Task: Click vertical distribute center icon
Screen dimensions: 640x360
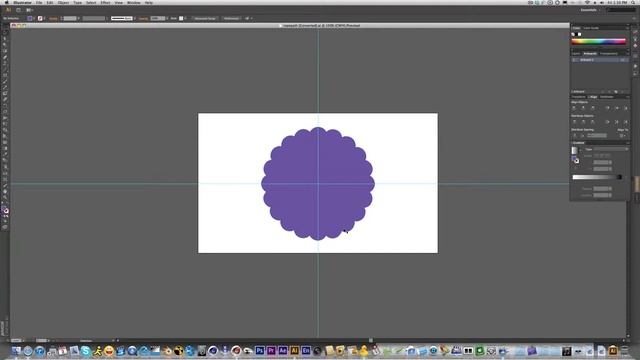Action: click(583, 122)
